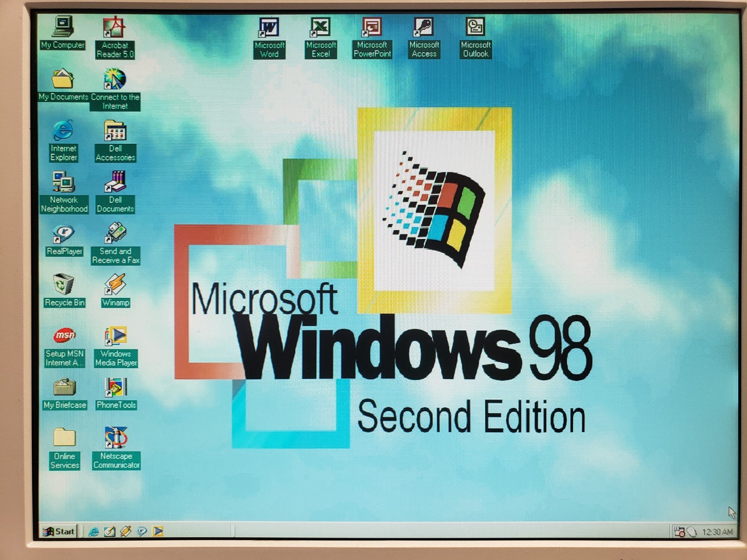Click the mouse icon in system tray
Viewport: 747px width, 560px height.
coord(692,532)
